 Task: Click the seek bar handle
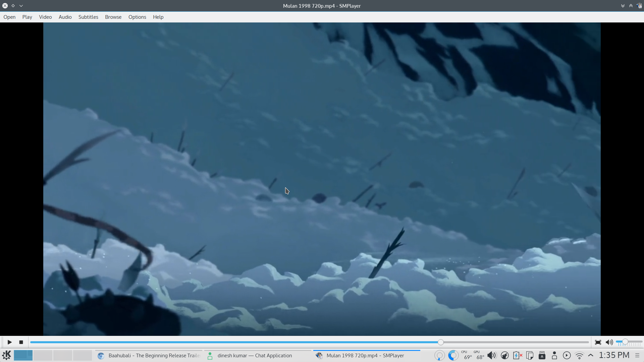coord(441,342)
